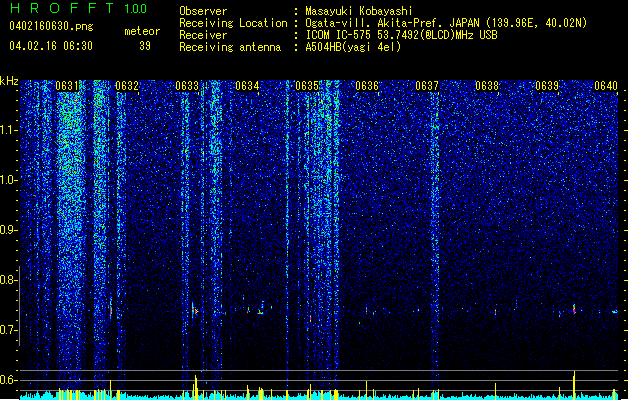629x400 pixels.
Task: Click the meteor count value 39
Action: click(145, 46)
